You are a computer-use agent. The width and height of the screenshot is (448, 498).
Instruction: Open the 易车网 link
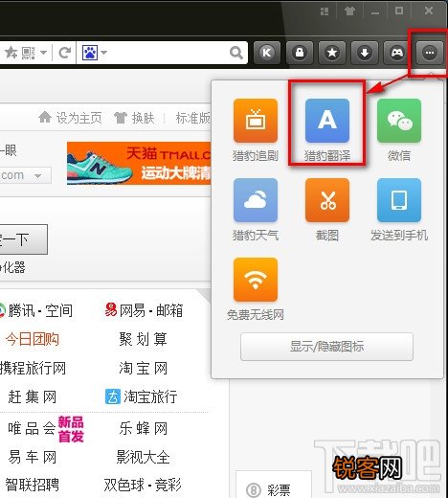point(33,457)
